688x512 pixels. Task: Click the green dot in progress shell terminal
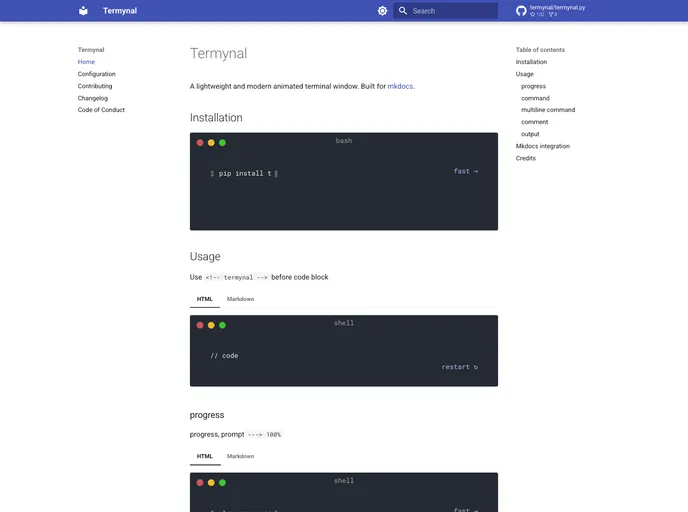click(222, 483)
